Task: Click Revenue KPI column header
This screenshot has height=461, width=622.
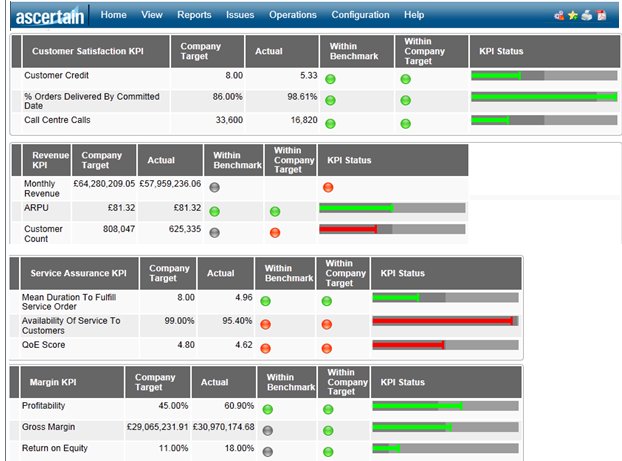Action: point(46,160)
